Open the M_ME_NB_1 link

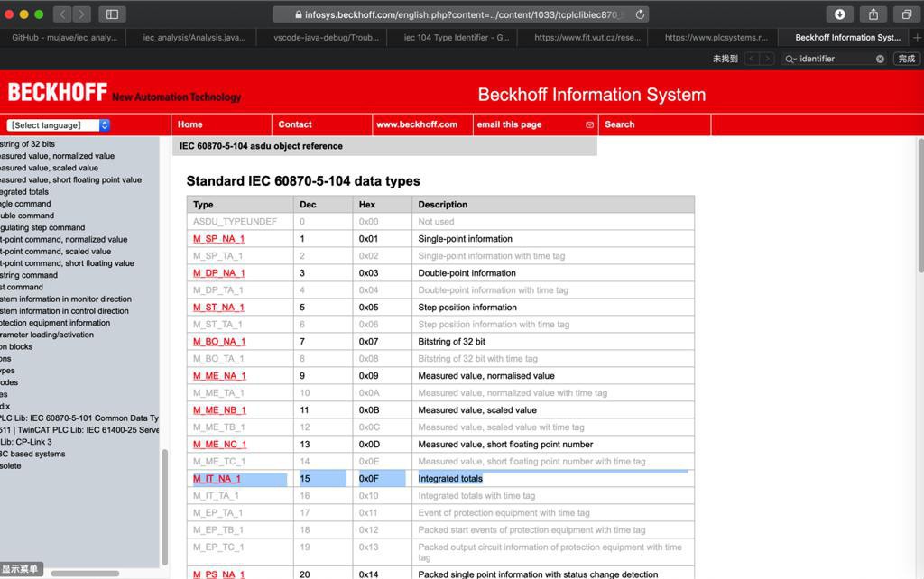[220, 409]
